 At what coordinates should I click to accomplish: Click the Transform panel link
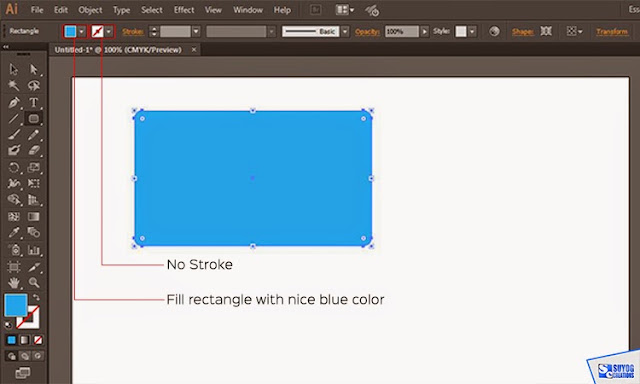click(611, 31)
